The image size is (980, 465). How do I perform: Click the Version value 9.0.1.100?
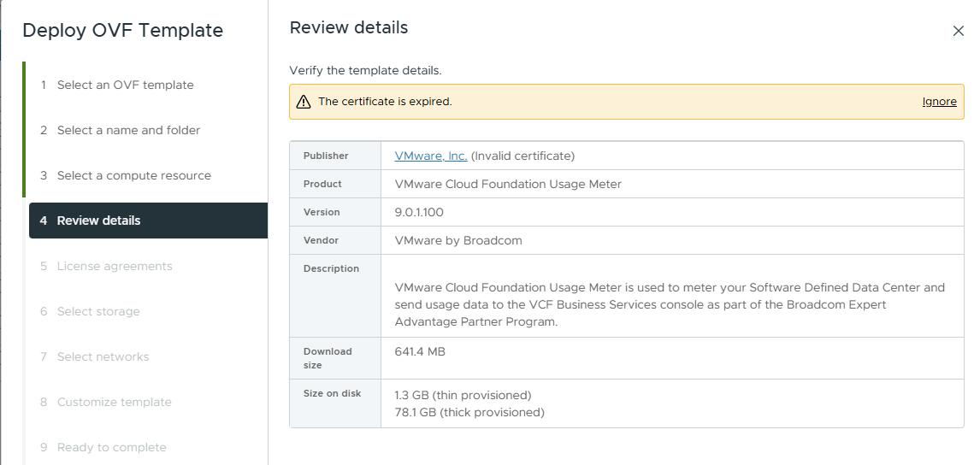[x=419, y=212]
